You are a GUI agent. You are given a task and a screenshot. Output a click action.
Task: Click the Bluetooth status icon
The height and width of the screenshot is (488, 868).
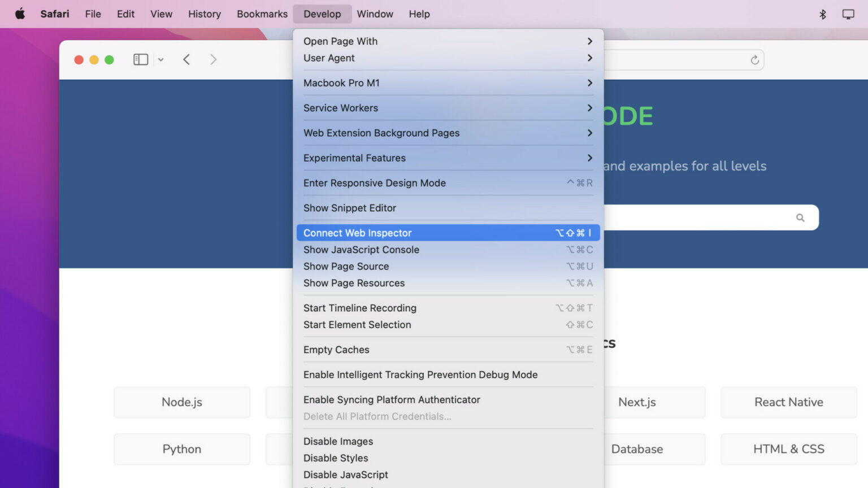tap(823, 14)
